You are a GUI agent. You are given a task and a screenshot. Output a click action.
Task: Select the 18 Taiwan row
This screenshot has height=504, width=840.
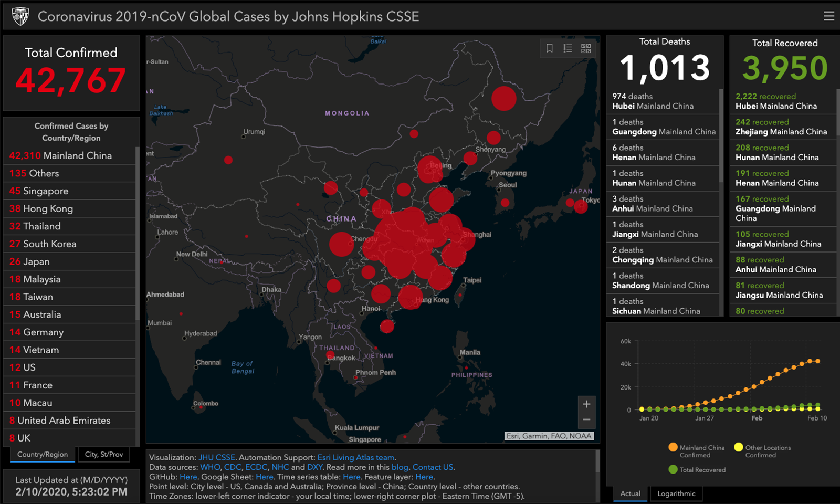pos(69,297)
